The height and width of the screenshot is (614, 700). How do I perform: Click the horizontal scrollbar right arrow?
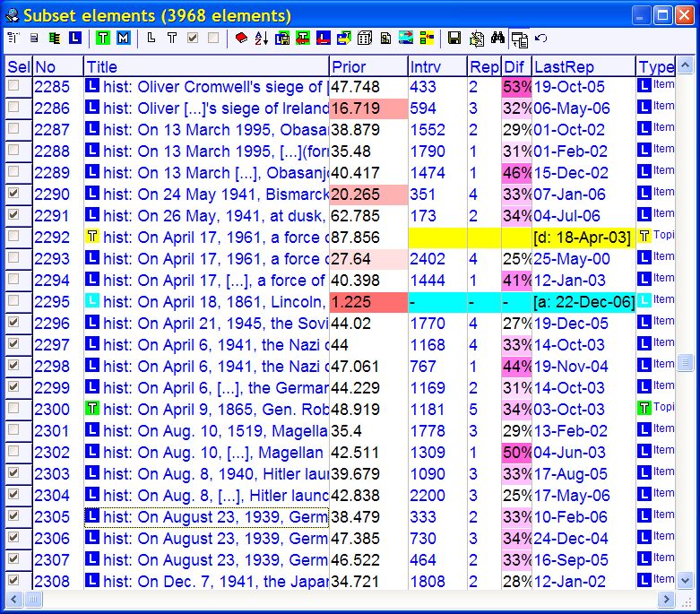pyautogui.click(x=667, y=599)
